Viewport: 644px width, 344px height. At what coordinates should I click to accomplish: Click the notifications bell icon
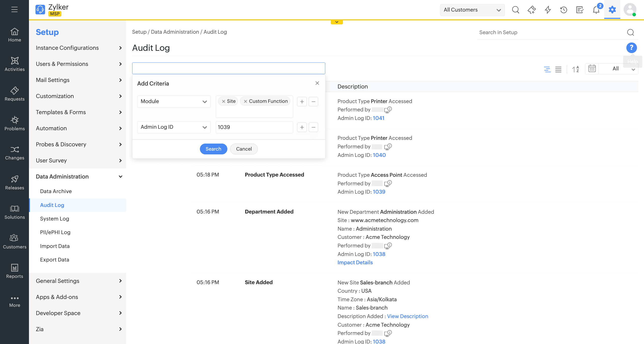pyautogui.click(x=596, y=10)
